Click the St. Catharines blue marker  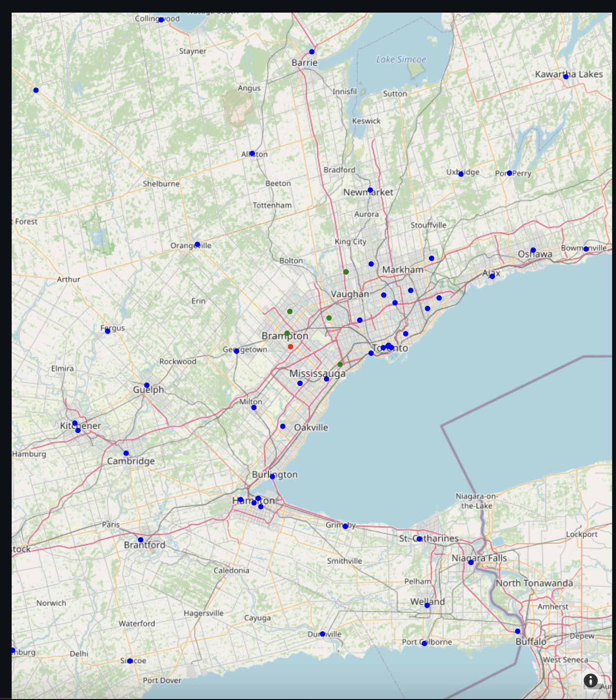[x=420, y=539]
